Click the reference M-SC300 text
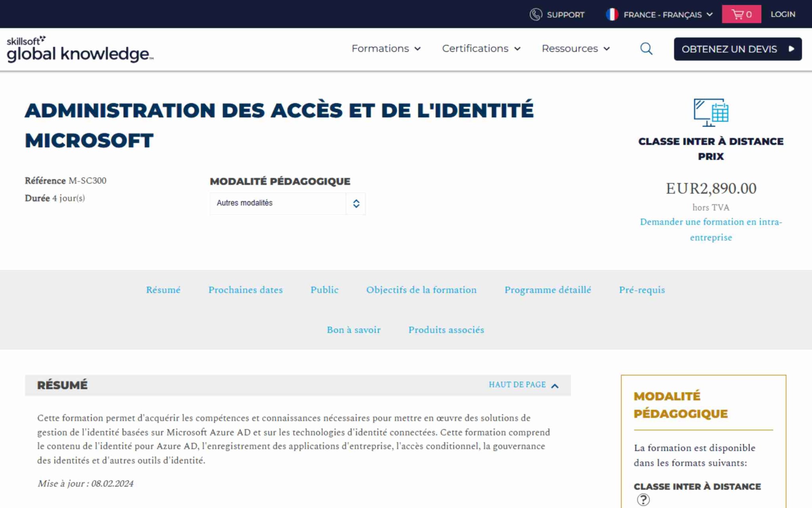The image size is (812, 508). (65, 181)
